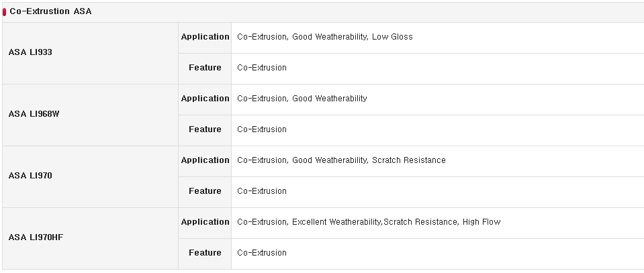The height and width of the screenshot is (273, 644).
Task: Click the Co-Extrusion feature value for LI970HF
Action: [x=262, y=252]
